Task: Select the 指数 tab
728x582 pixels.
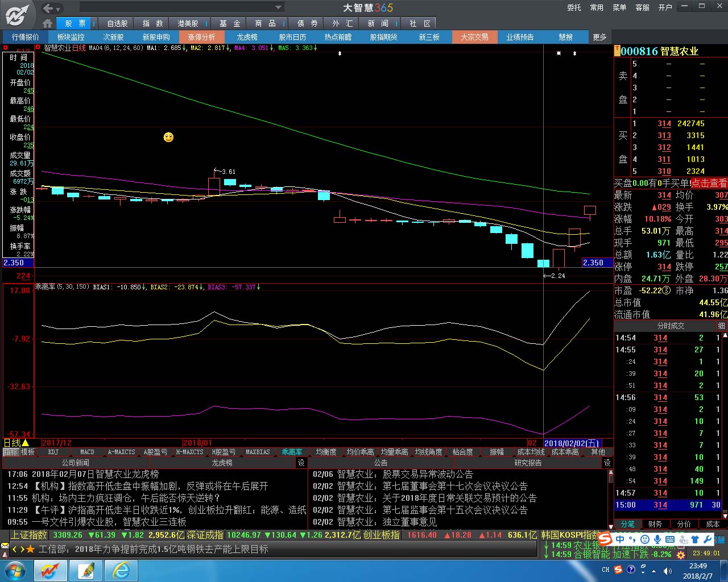Action: [152, 23]
